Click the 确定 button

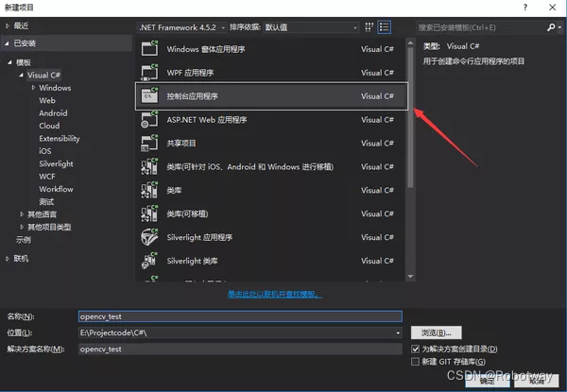point(487,381)
